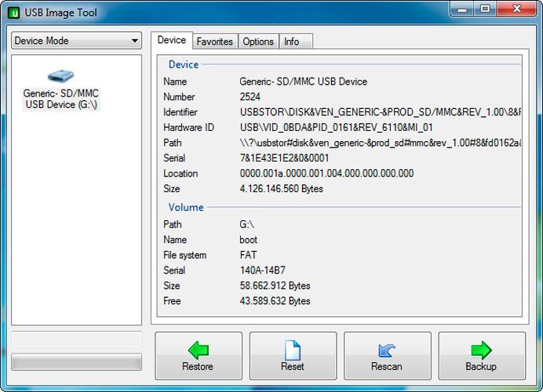Open the Device Mode dropdown
Image resolution: width=543 pixels, height=392 pixels.
(x=77, y=41)
